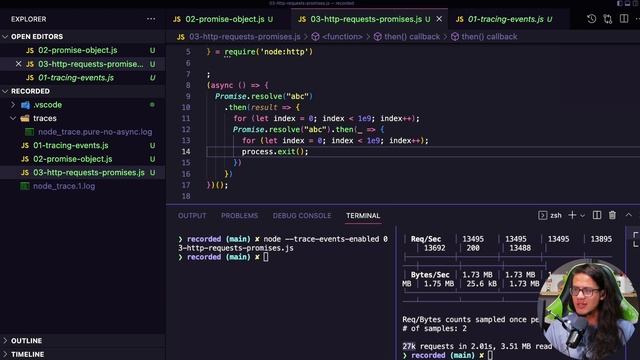
Task: Maximize the panel with the up chevron
Action: (x=629, y=215)
